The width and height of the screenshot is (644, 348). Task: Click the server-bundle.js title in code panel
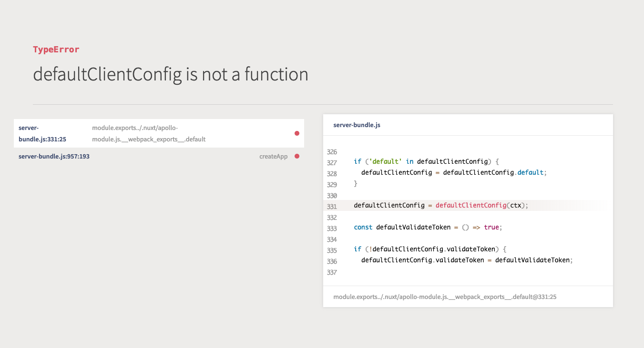tap(357, 125)
